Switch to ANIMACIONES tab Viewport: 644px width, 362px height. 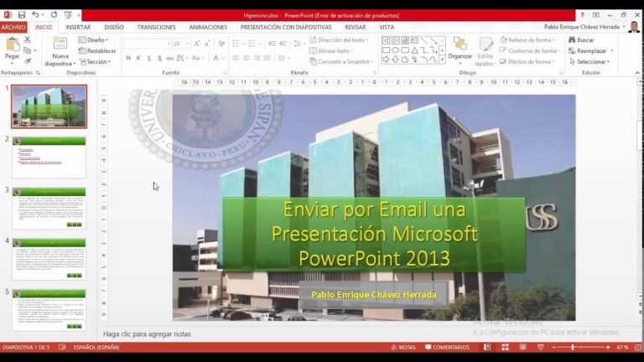(208, 27)
